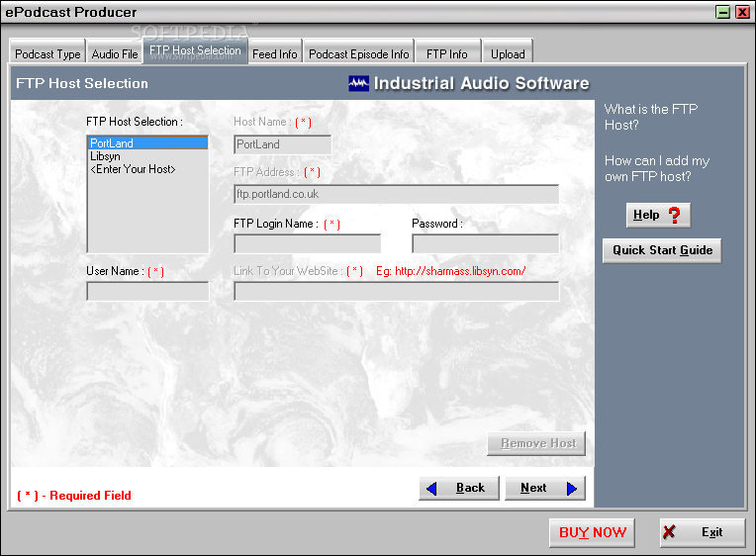Choose <Enter Your Host> list entry
Screen dimensions: 756x556
point(147,169)
